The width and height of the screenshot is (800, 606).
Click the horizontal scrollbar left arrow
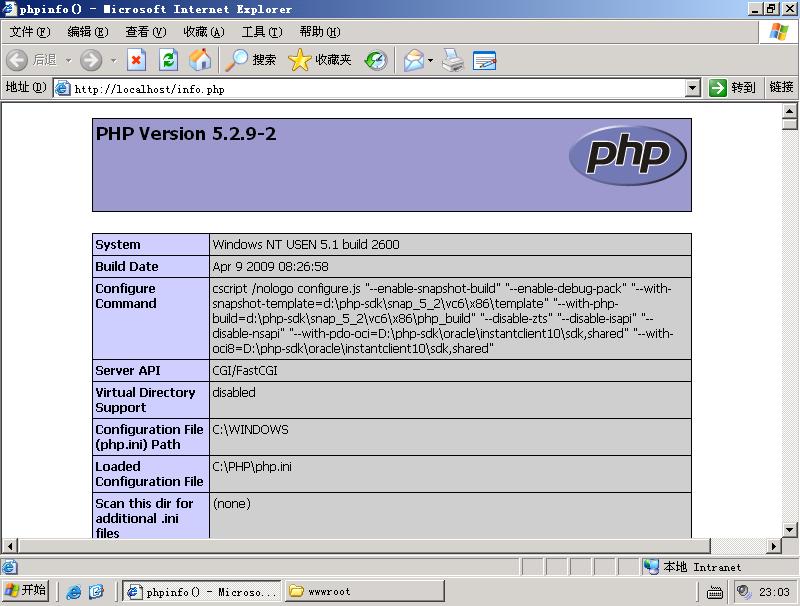[10, 546]
